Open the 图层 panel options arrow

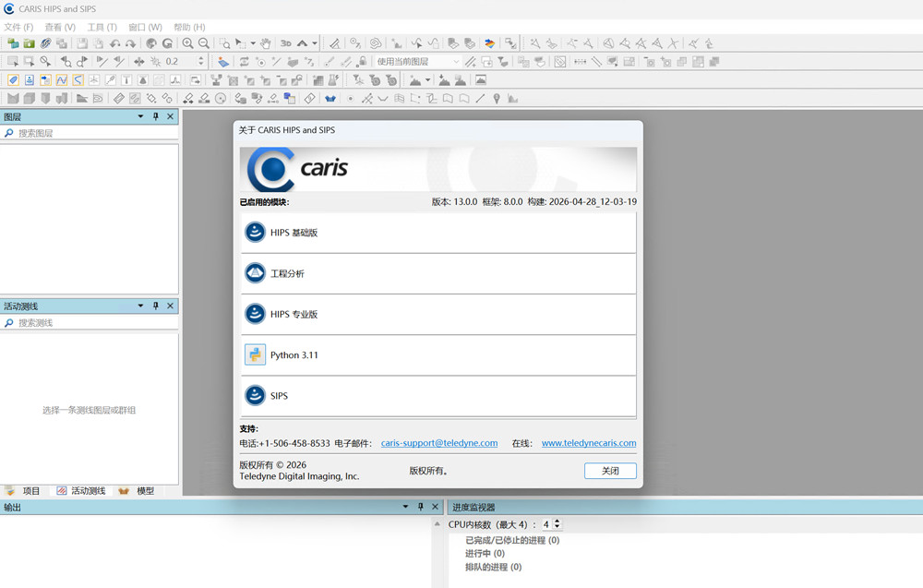140,116
